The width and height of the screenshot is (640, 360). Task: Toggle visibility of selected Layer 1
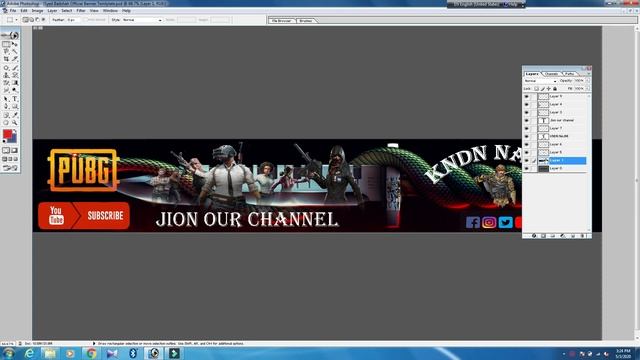pos(527,160)
